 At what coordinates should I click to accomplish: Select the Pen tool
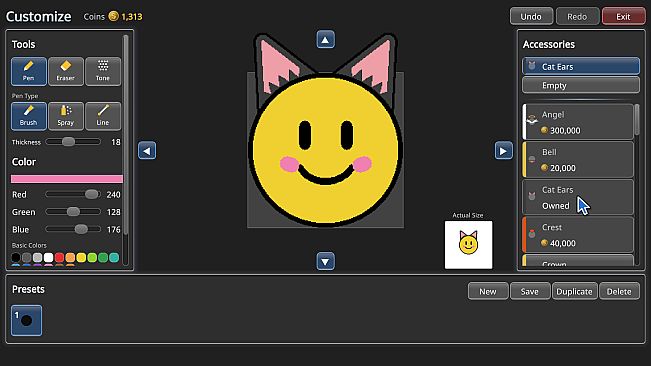(x=29, y=71)
